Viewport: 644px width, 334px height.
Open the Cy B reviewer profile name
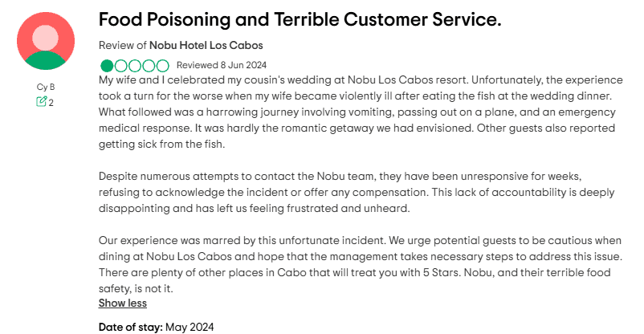point(46,87)
